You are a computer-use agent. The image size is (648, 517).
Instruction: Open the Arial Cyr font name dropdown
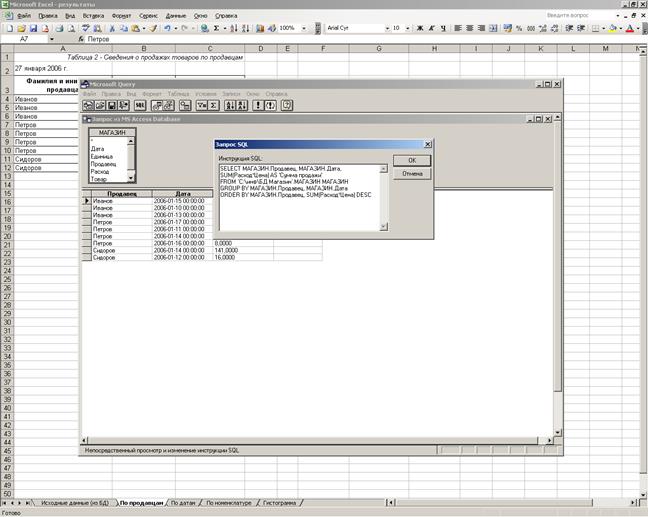[388, 28]
